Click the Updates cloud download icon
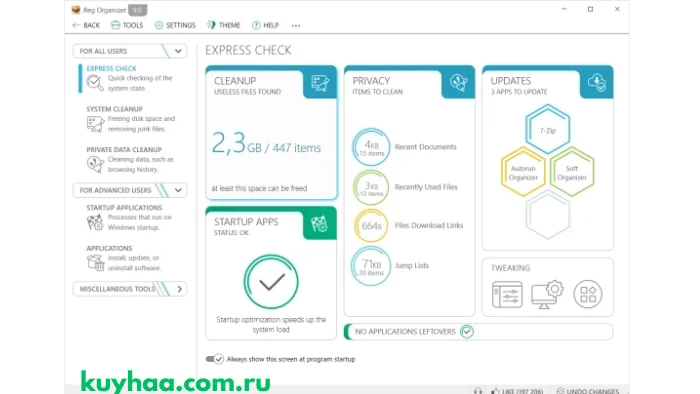700x394 pixels. [597, 83]
